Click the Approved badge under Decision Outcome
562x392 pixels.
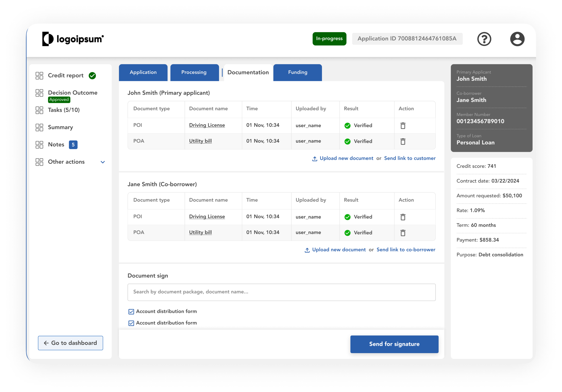click(59, 100)
